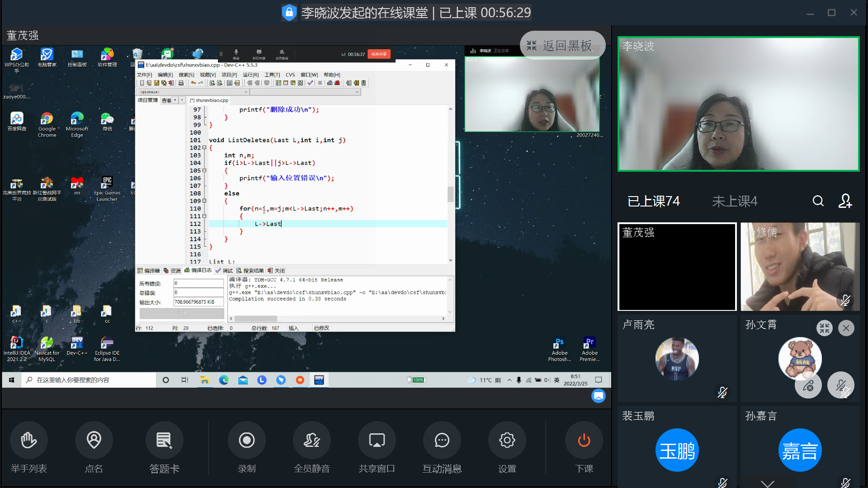Click the add participant icon
The image size is (868, 488).
[x=845, y=201]
